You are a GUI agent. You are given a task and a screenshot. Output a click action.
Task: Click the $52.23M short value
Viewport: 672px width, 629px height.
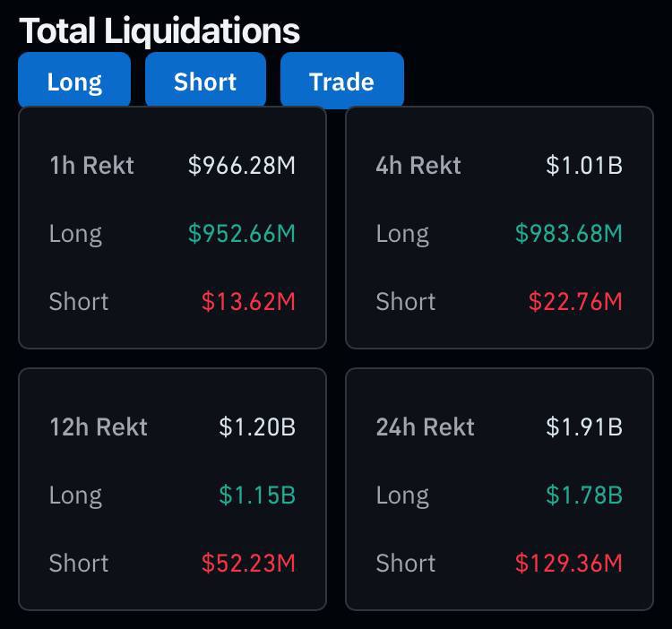[x=248, y=564]
